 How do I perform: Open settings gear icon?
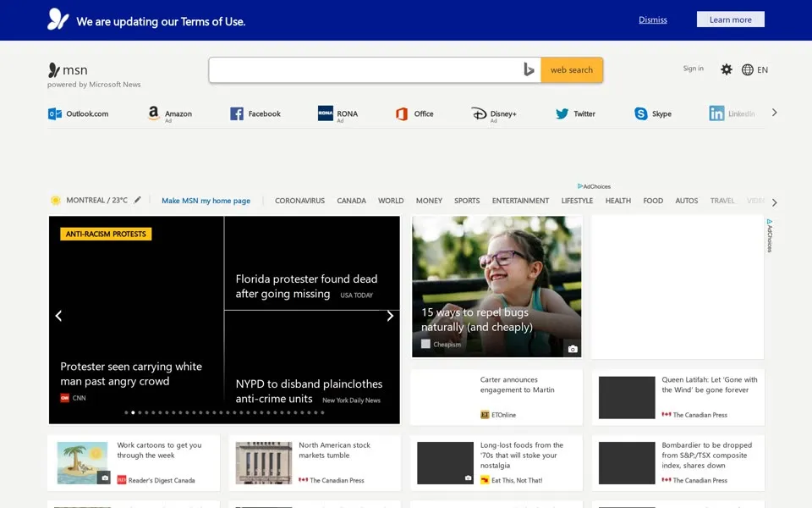coord(727,69)
